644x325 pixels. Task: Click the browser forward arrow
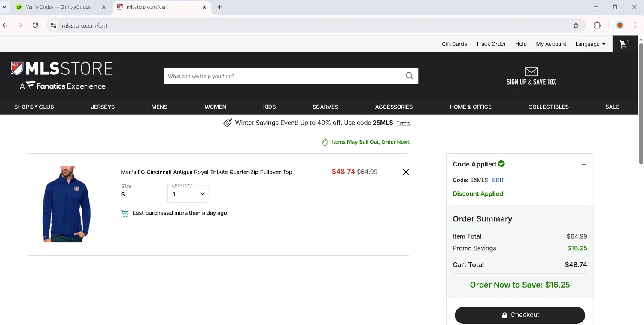[20, 25]
